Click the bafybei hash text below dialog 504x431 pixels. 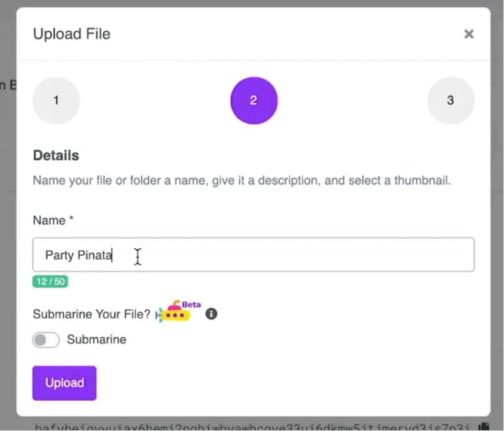[x=252, y=427]
